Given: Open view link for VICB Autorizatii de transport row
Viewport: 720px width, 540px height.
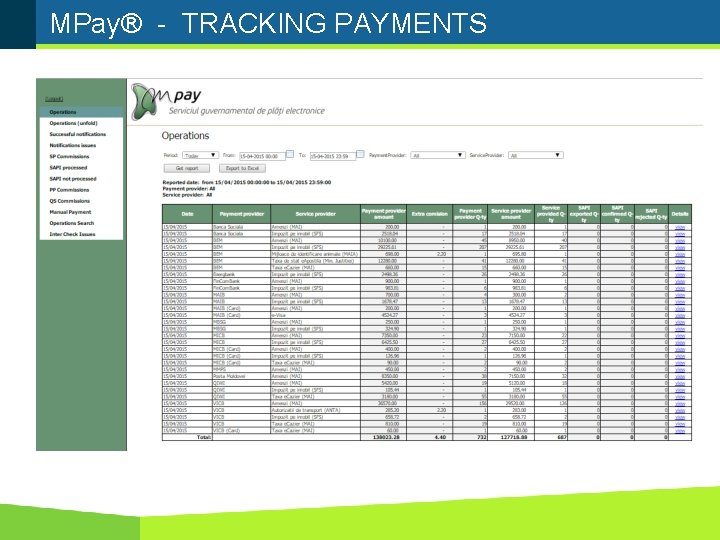Looking at the screenshot, I should 680,411.
